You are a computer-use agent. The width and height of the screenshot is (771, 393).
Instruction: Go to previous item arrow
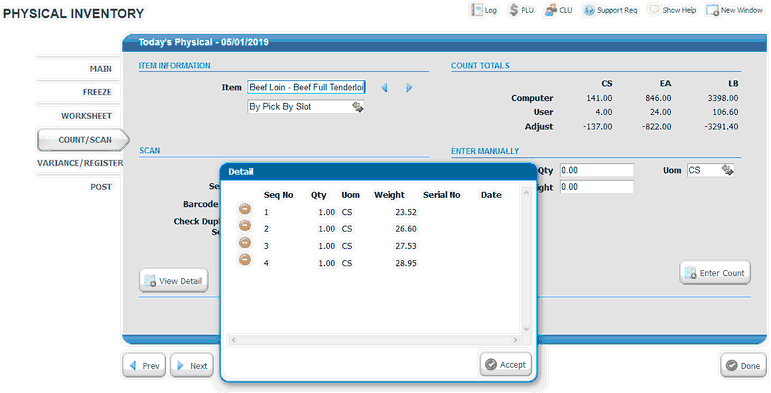pos(385,88)
